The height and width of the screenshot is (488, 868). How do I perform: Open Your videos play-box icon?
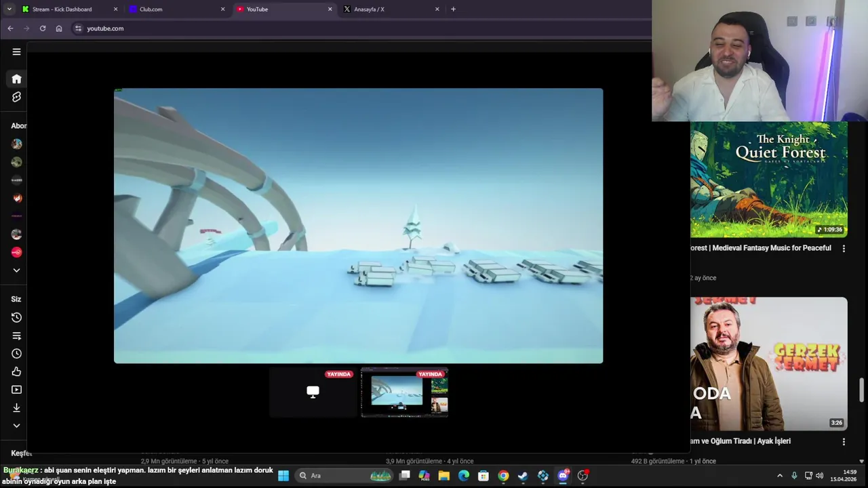pos(16,390)
